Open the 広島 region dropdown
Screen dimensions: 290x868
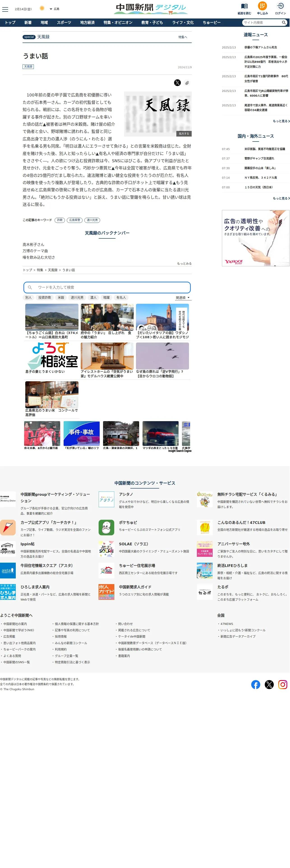[54, 9]
